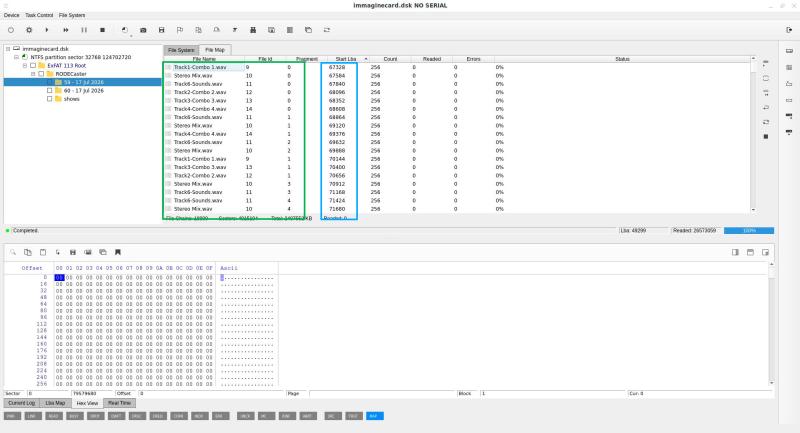The width and height of the screenshot is (800, 433).
Task: Click the Block input field
Action: pyautogui.click(x=553, y=393)
